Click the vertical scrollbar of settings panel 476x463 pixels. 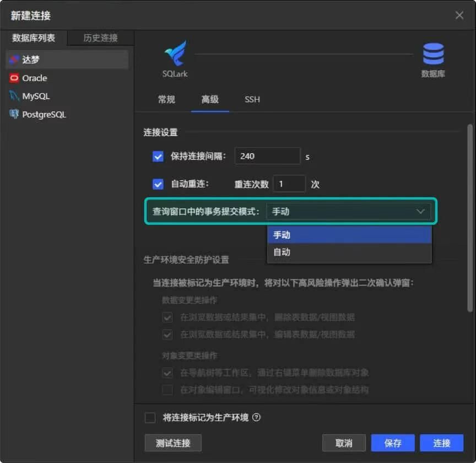[x=469, y=218]
